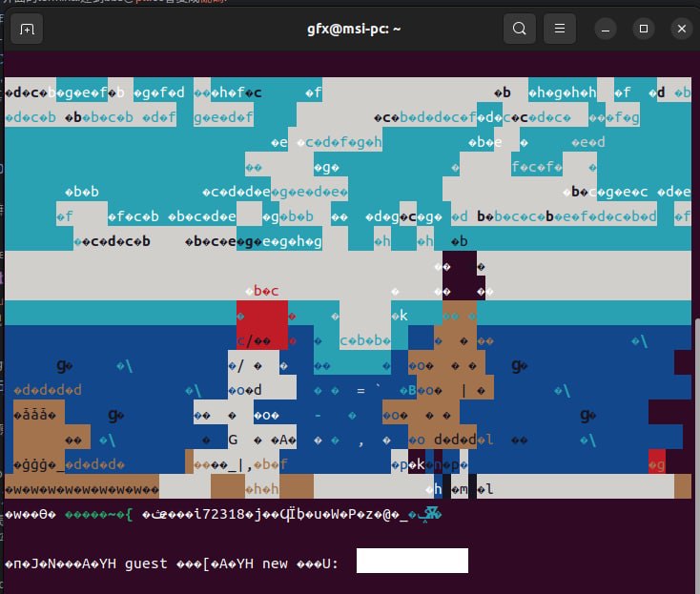Click the green garbled text ending with {

tap(98, 515)
